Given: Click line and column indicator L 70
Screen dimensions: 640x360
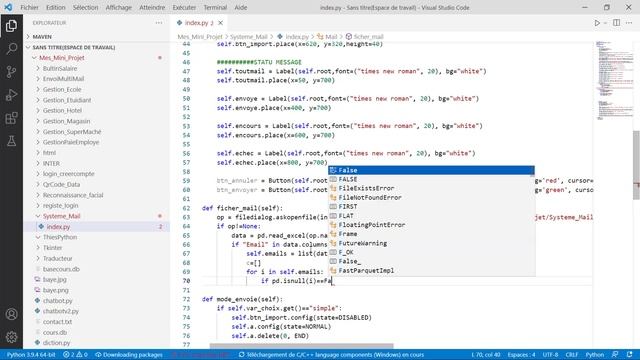Looking at the screenshot, I should pyautogui.click(x=486, y=355).
